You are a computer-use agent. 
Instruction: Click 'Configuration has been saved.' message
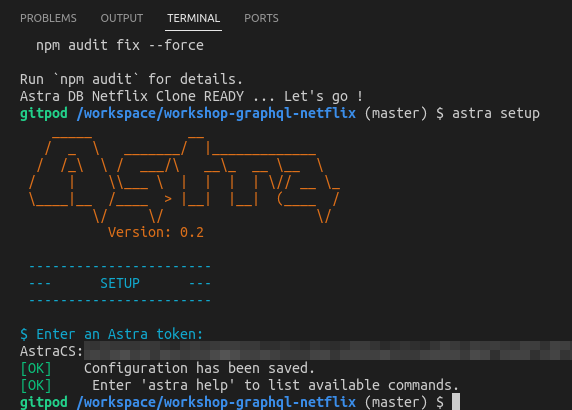click(199, 368)
